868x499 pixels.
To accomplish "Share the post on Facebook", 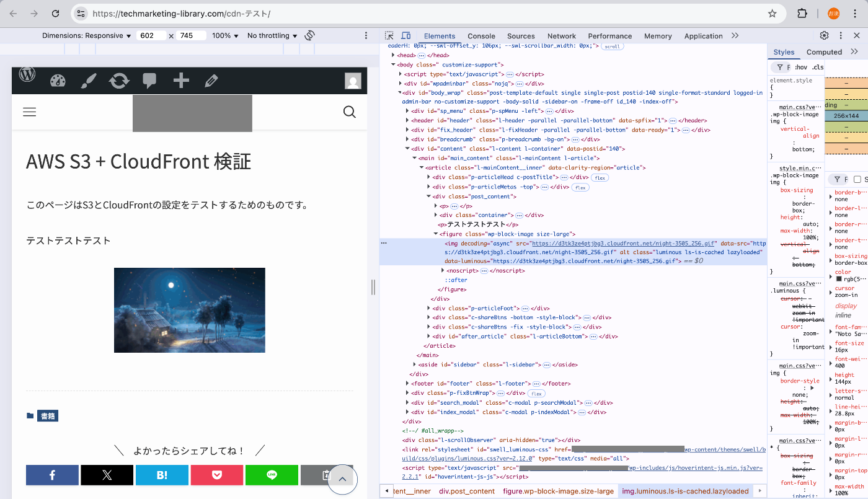I will pyautogui.click(x=52, y=475).
